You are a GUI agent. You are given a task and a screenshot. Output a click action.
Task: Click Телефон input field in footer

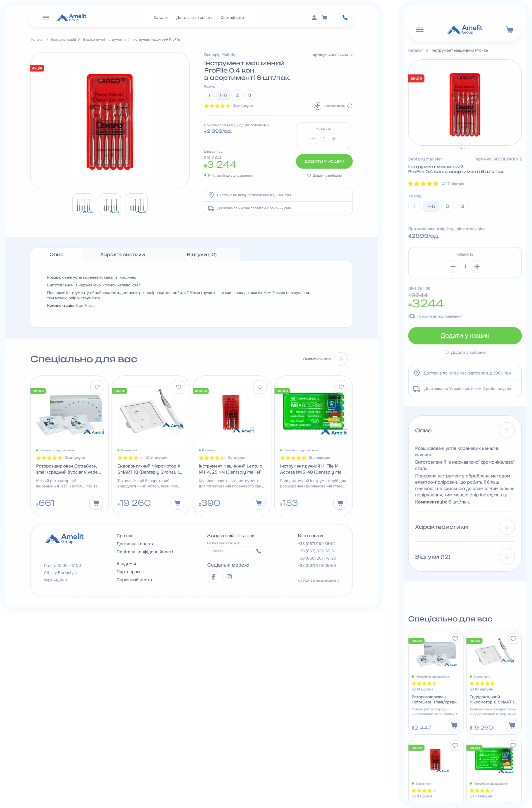pos(236,551)
